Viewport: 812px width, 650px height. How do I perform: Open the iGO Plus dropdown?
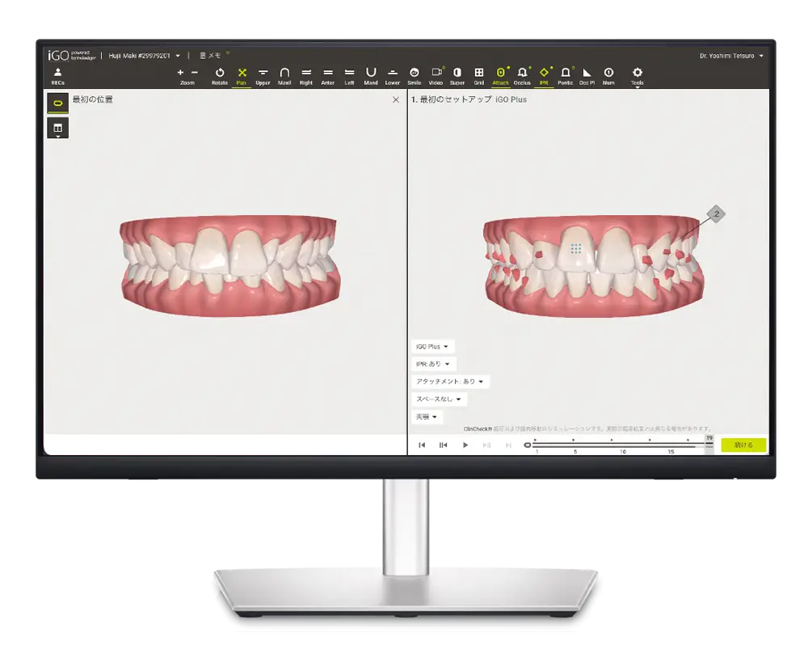(432, 346)
